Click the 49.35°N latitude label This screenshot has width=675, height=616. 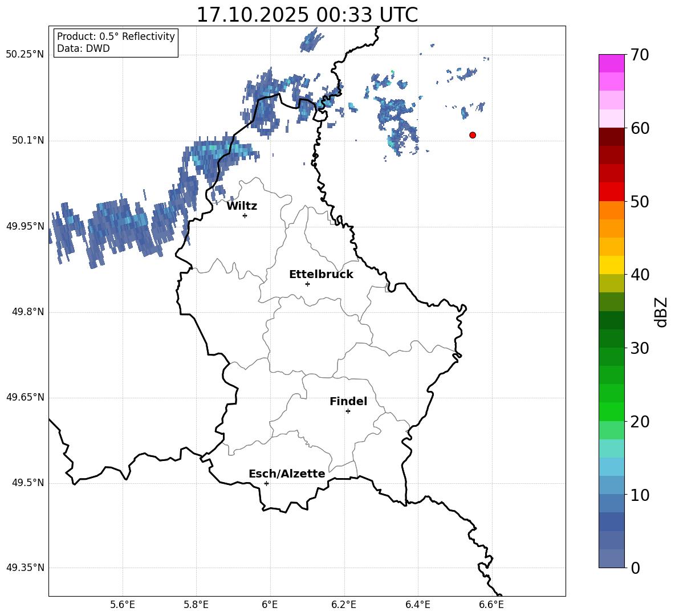click(x=25, y=568)
